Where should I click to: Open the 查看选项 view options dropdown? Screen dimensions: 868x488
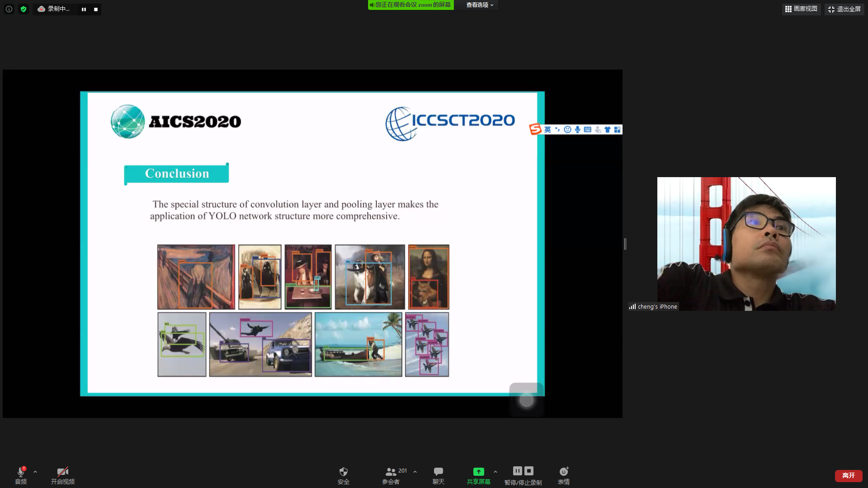tap(480, 5)
